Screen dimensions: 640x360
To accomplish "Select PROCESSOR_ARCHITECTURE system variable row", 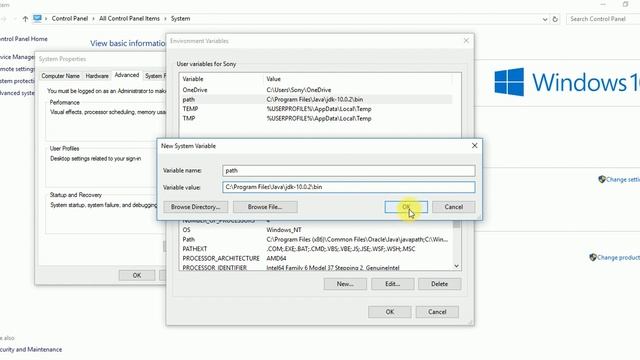I will point(316,258).
